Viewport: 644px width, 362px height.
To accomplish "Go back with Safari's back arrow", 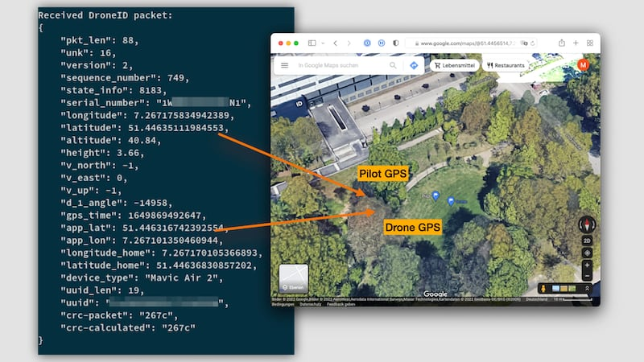I will (x=336, y=43).
